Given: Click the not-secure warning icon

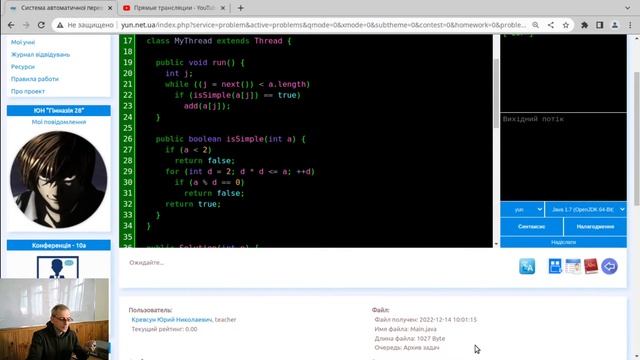Looking at the screenshot, I should click(60, 25).
